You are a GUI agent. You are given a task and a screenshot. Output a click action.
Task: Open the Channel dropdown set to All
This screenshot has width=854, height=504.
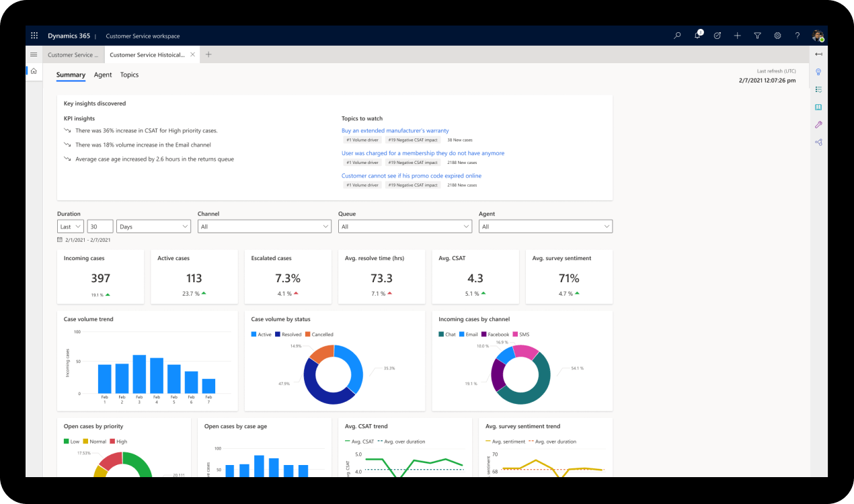[264, 226]
